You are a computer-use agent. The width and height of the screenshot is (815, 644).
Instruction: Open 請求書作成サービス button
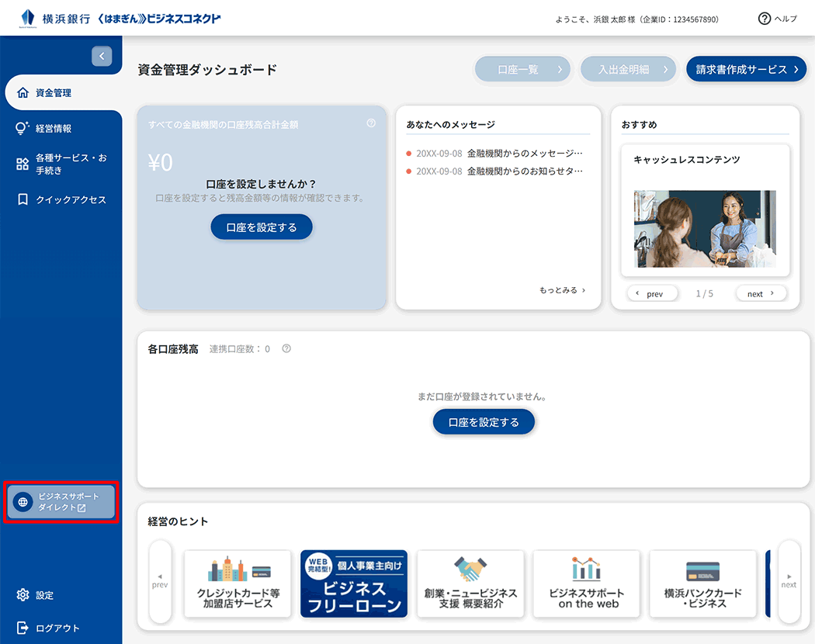pyautogui.click(x=746, y=69)
